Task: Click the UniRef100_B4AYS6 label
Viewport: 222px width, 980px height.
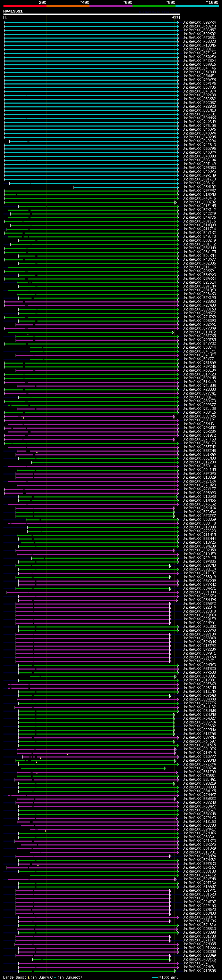Action: [199, 218]
